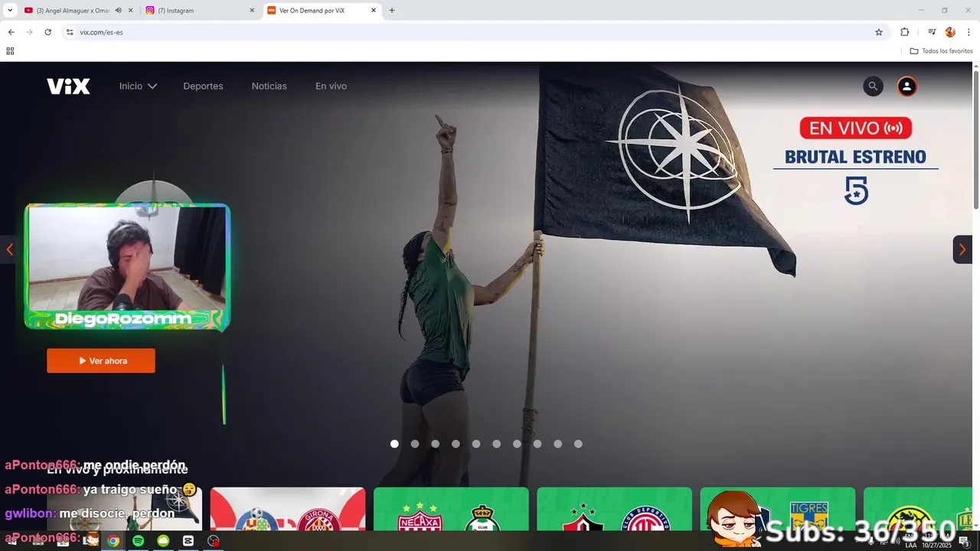Mute audio icon on the YouTube tab
Screen dimensions: 980x551
click(x=119, y=11)
